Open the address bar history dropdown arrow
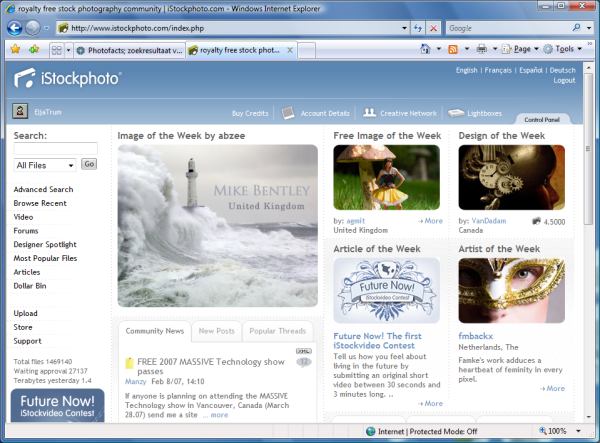Viewport: 600px width, 443px height. click(x=404, y=28)
